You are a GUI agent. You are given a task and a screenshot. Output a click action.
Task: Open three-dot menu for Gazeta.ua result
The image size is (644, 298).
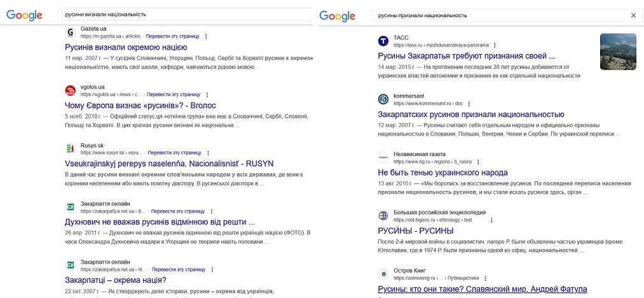[206, 37]
